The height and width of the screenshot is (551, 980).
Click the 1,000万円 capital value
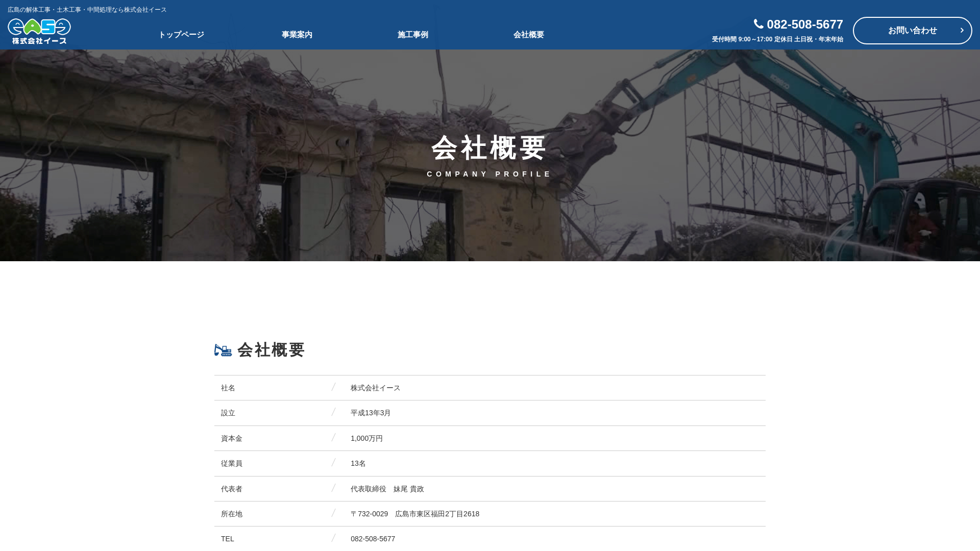pos(366,438)
